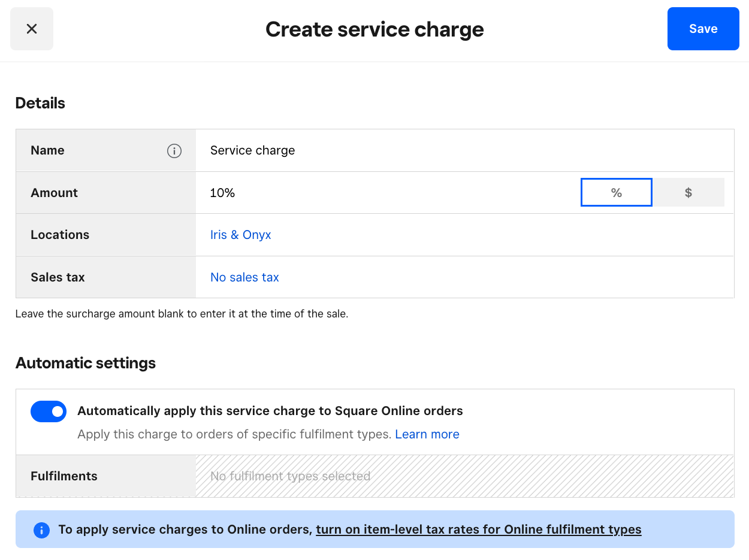Image resolution: width=749 pixels, height=560 pixels.
Task: Open the No sales tax selector
Action: coord(244,277)
